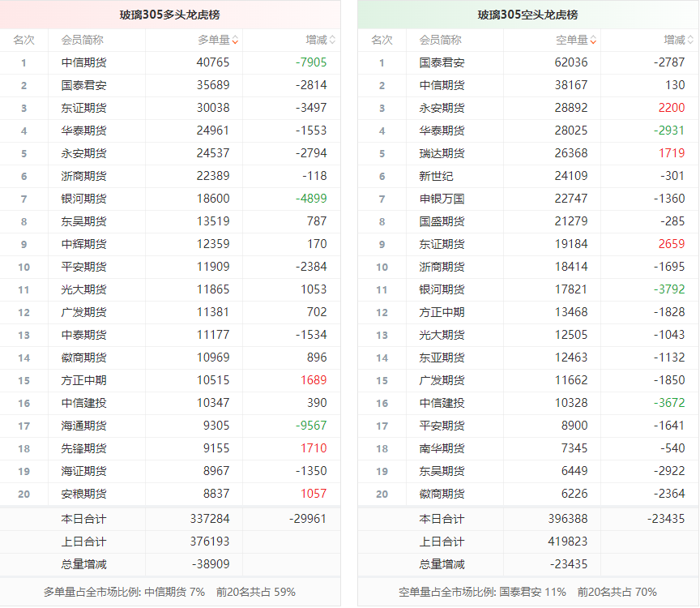
Task: Click short position value 62036
Action: coord(571,62)
